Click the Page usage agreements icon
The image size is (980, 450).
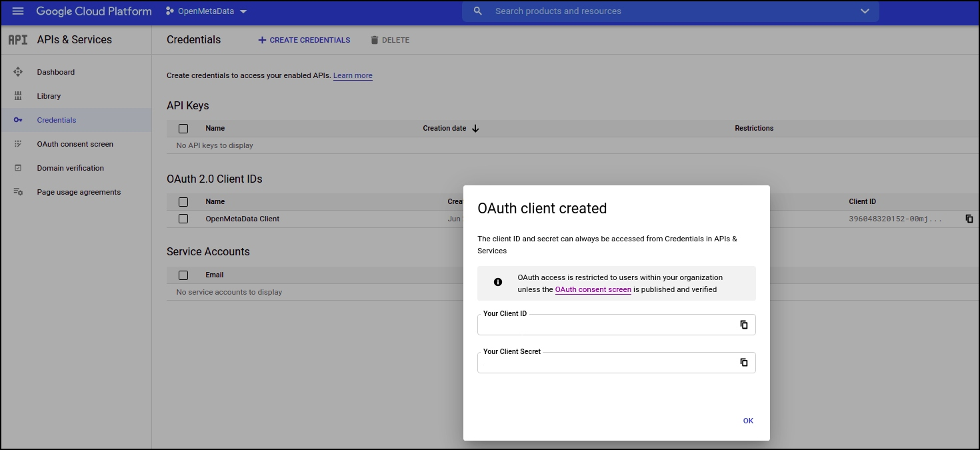[x=18, y=192]
